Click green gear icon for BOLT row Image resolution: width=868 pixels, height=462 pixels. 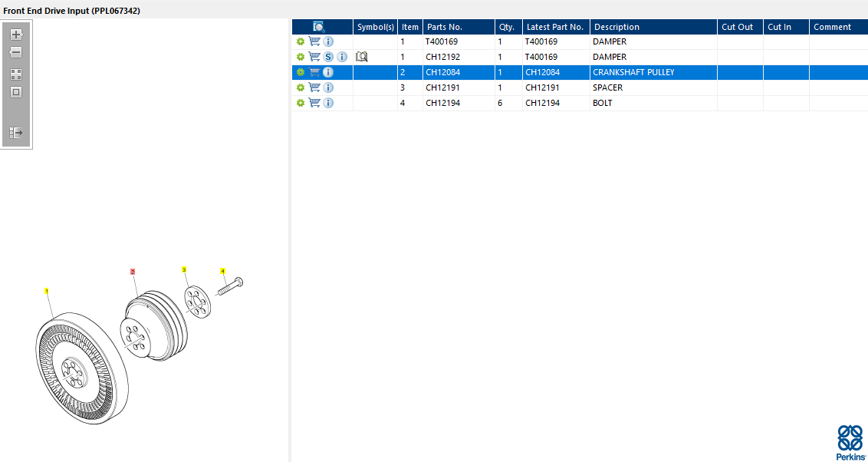click(x=301, y=103)
